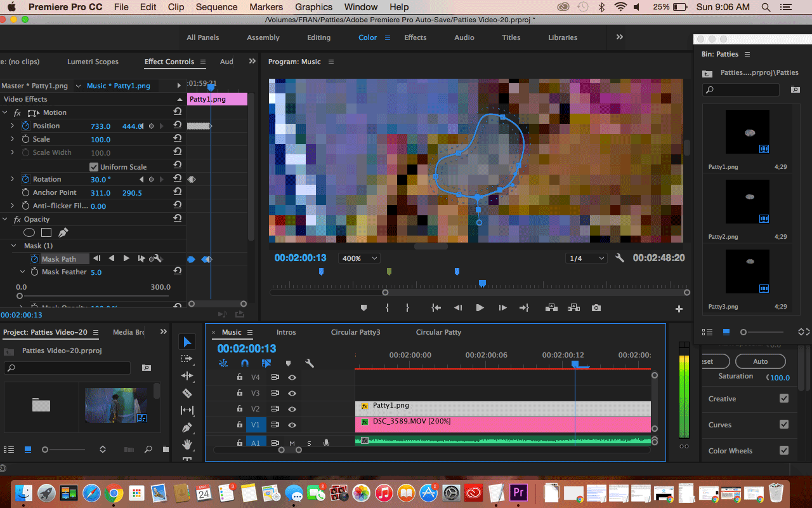Open the Program monitor button editor plus
This screenshot has width=812, height=508.
(679, 309)
